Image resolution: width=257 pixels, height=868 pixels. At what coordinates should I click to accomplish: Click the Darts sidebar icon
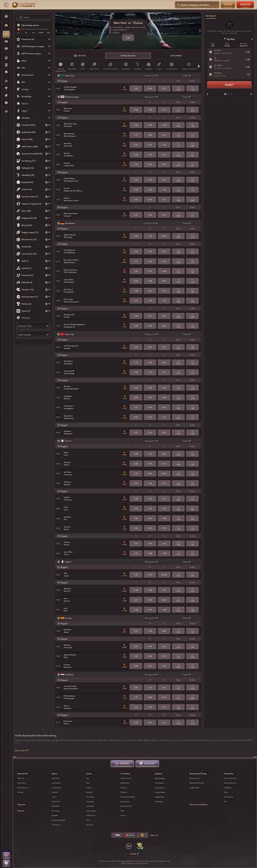click(18, 211)
